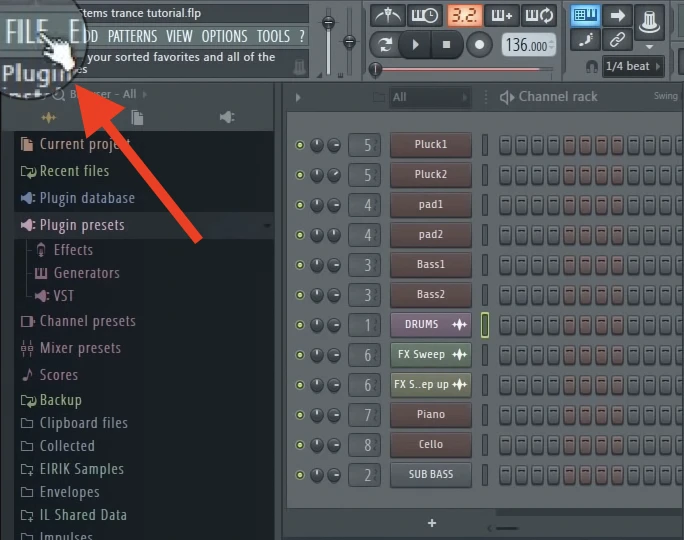Toggle the SUB BASS channel mute light
The image size is (684, 540).
[x=299, y=474]
